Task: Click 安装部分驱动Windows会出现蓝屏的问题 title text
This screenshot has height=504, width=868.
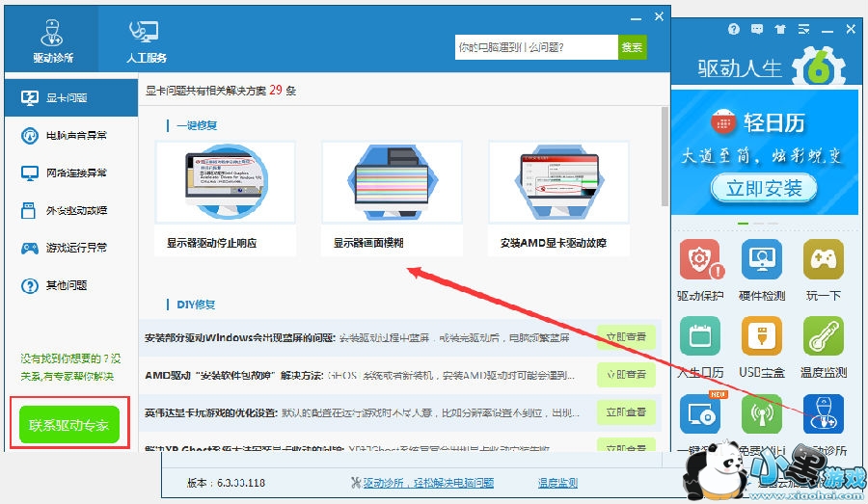Action: tap(240, 337)
